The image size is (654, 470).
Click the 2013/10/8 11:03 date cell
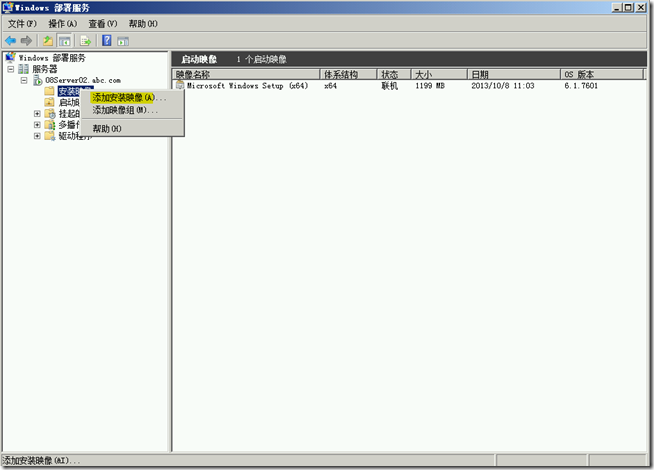(503, 85)
